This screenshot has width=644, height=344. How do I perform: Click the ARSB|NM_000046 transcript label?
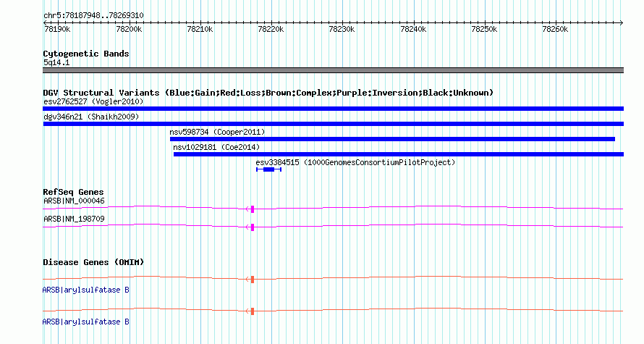(74, 201)
